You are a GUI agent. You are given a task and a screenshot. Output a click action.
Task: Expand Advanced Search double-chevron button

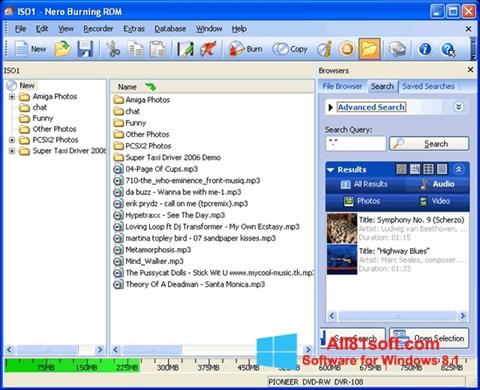point(459,107)
